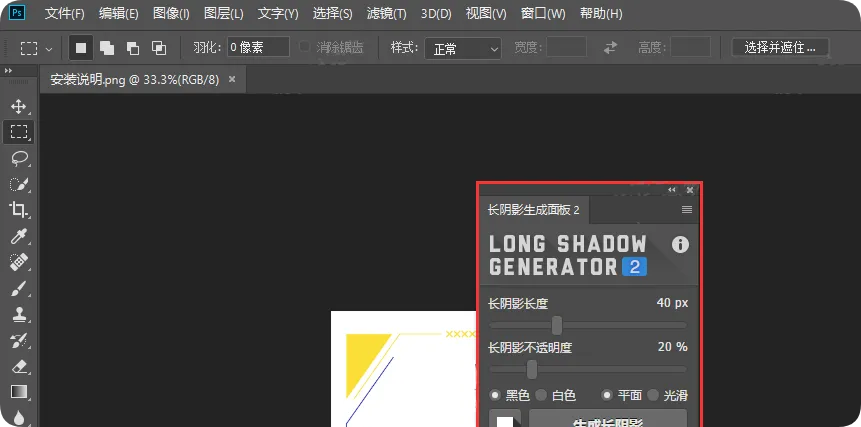Open the long shadow panel hamburger menu
The width and height of the screenshot is (861, 427).
[x=686, y=210]
